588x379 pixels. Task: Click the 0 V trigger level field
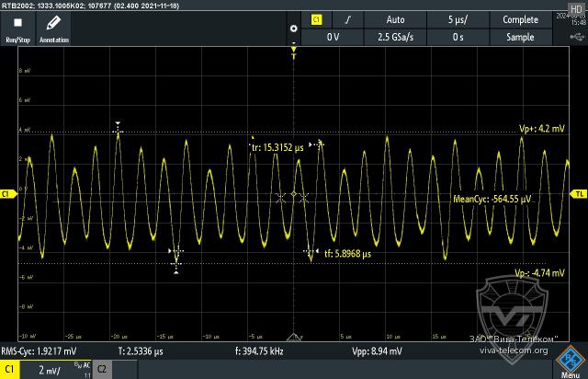[x=334, y=38]
